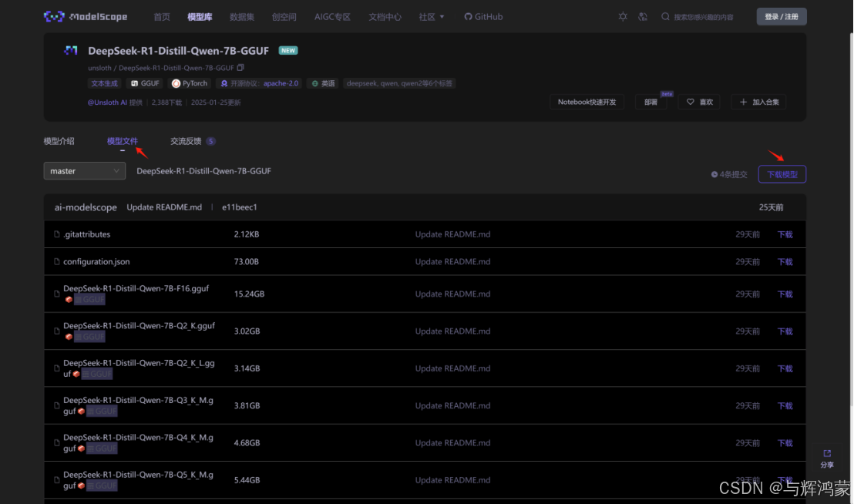This screenshot has height=504, width=854.
Task: Click the model avatar icon beside title
Action: coord(71,51)
